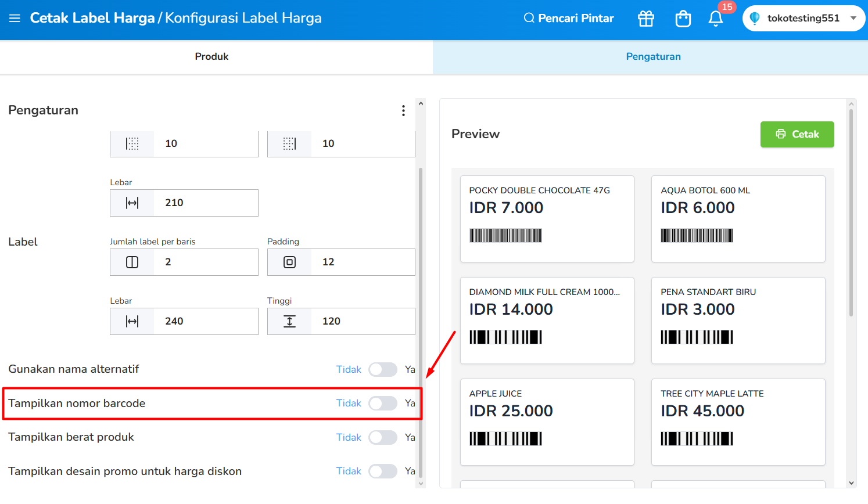Viewport: 868px width, 504px height.
Task: Select the POCKY DOUBLE CHOCOLATE 47G label card
Action: (x=547, y=219)
